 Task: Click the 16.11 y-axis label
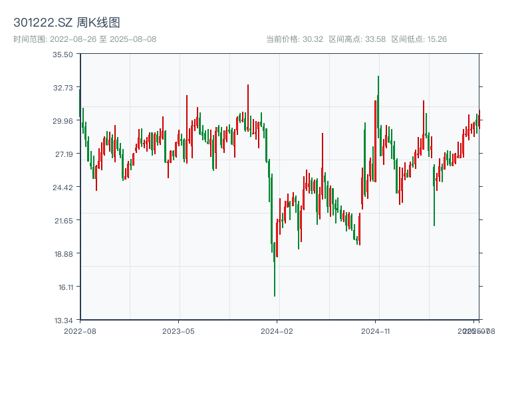pyautogui.click(x=66, y=287)
